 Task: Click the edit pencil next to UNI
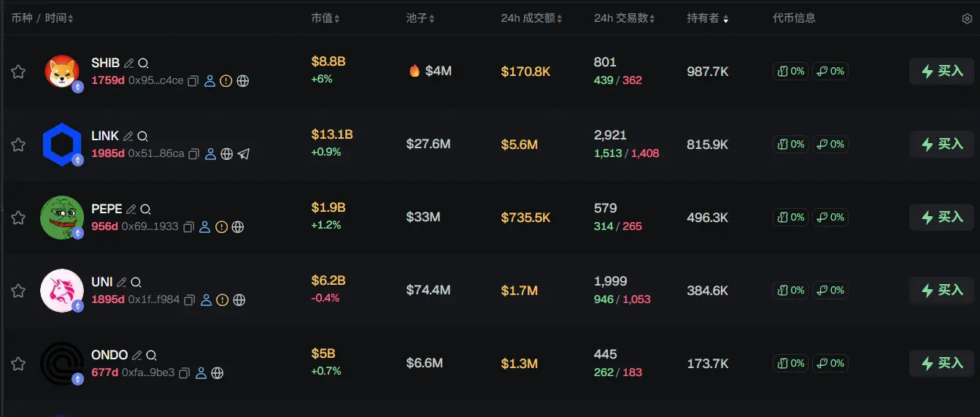122,283
